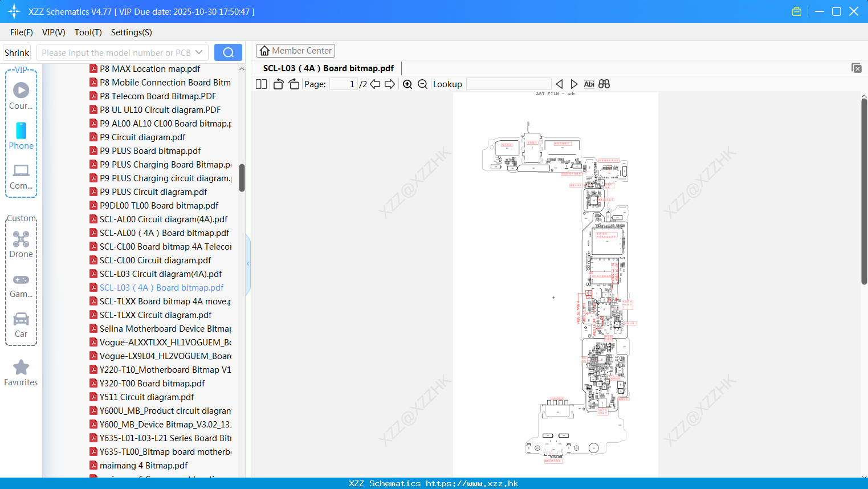Open Y511 Circuit diagram.pdf

tap(146, 397)
